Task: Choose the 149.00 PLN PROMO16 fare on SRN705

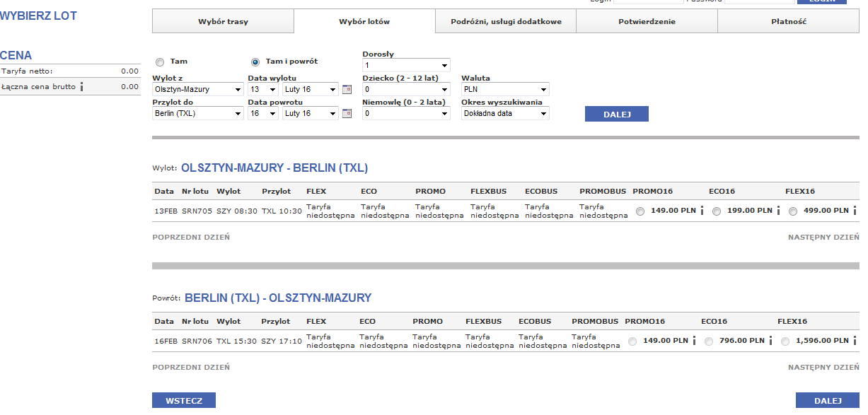Action: [x=641, y=211]
